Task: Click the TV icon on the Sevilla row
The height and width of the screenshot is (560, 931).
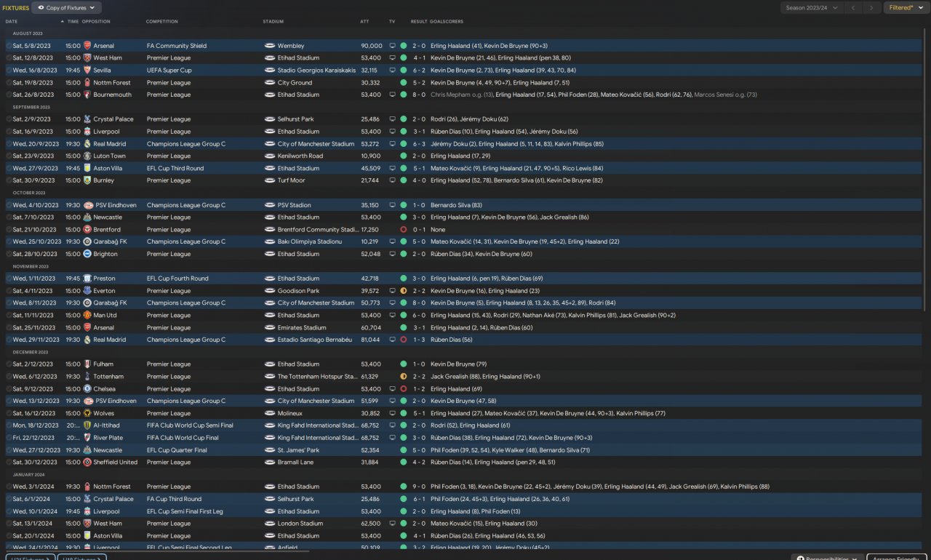Action: click(x=393, y=71)
